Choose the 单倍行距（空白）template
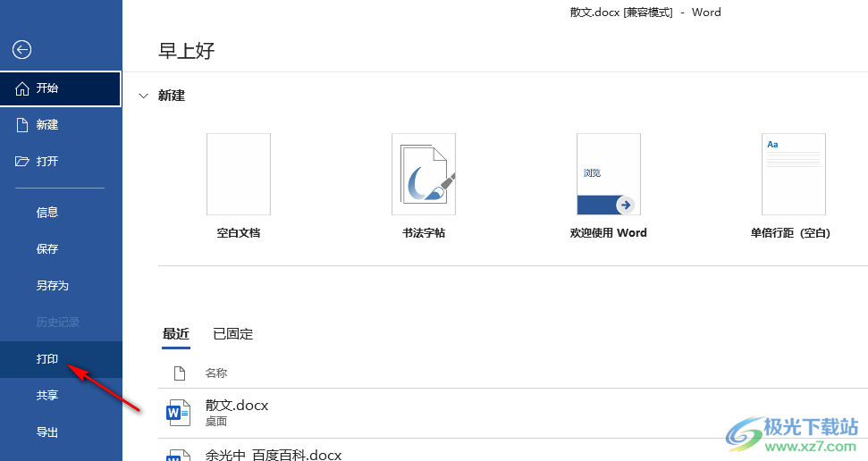868x461 pixels. 793,174
